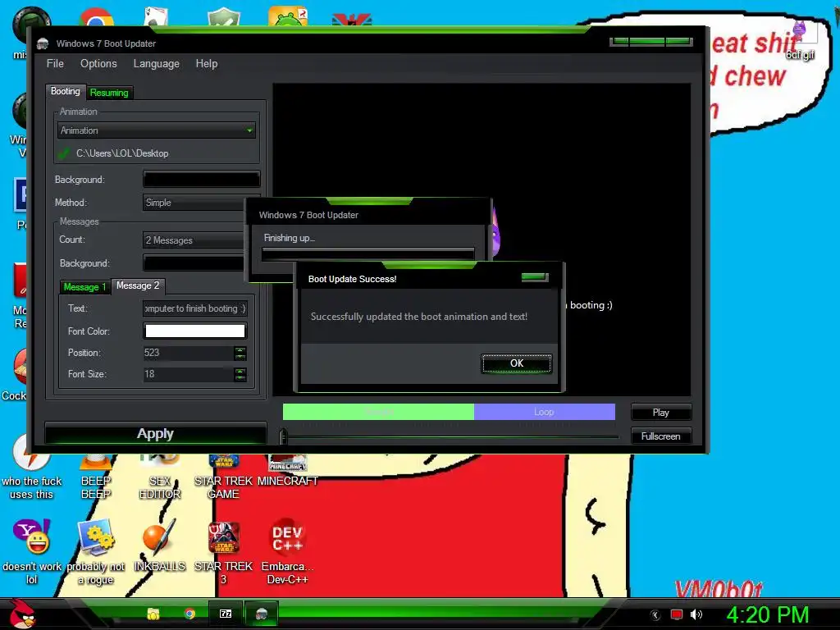The height and width of the screenshot is (630, 840).
Task: Expand the Animation type dropdown
Action: 157,130
